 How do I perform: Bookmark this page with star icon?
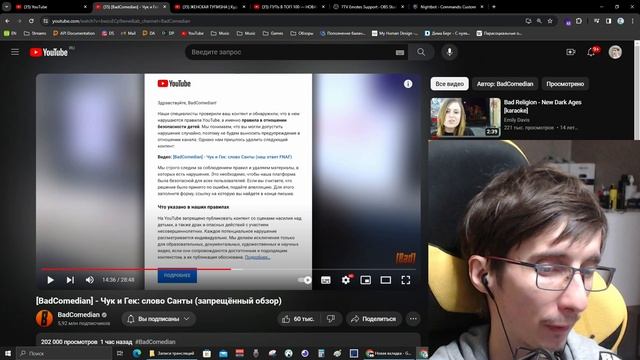click(550, 21)
